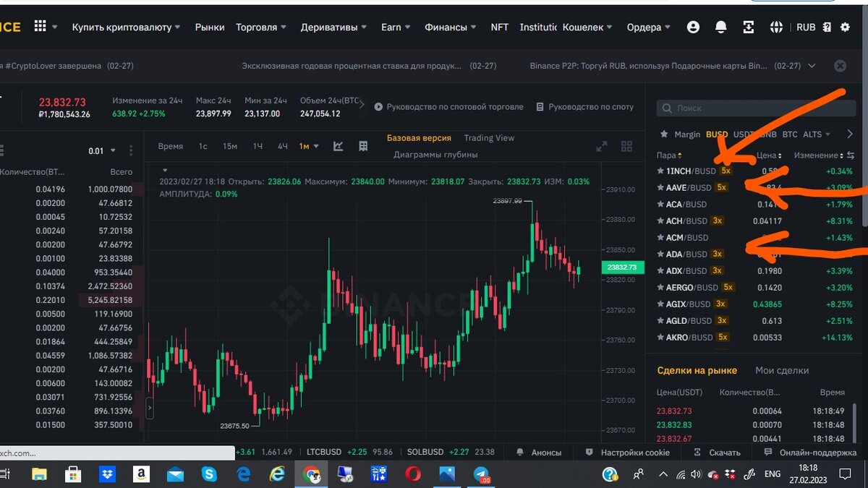The height and width of the screenshot is (488, 868).
Task: Select the 15м chart interval
Action: (230, 147)
